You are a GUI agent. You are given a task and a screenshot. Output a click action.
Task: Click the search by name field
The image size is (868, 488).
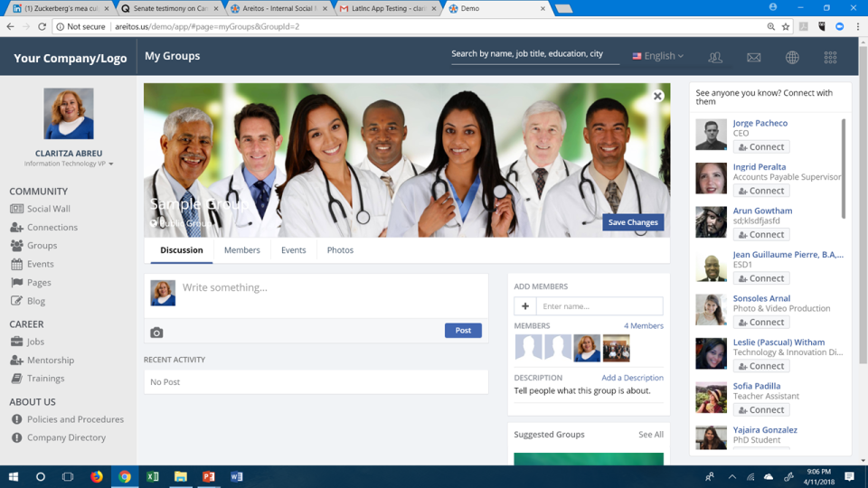(x=534, y=54)
